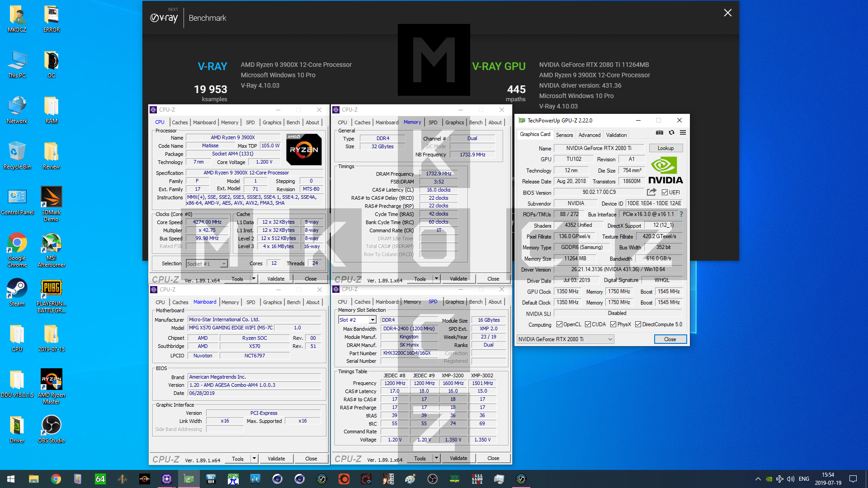
Task: Switch to Advanced tab in GPU-Z
Action: 590,135
